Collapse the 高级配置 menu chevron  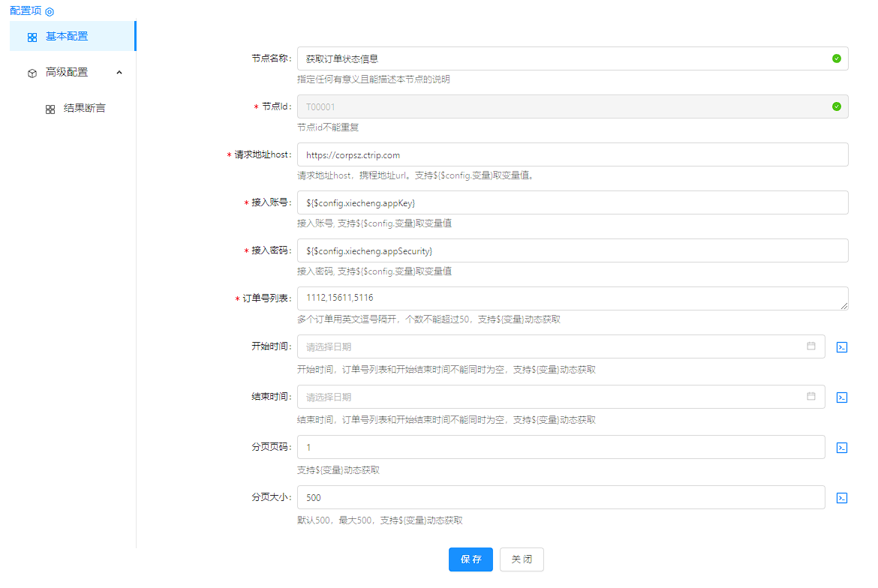click(x=119, y=72)
